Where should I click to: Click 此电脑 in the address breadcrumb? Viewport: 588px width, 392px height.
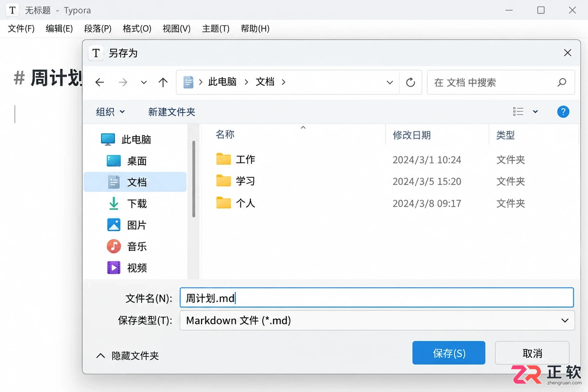222,82
